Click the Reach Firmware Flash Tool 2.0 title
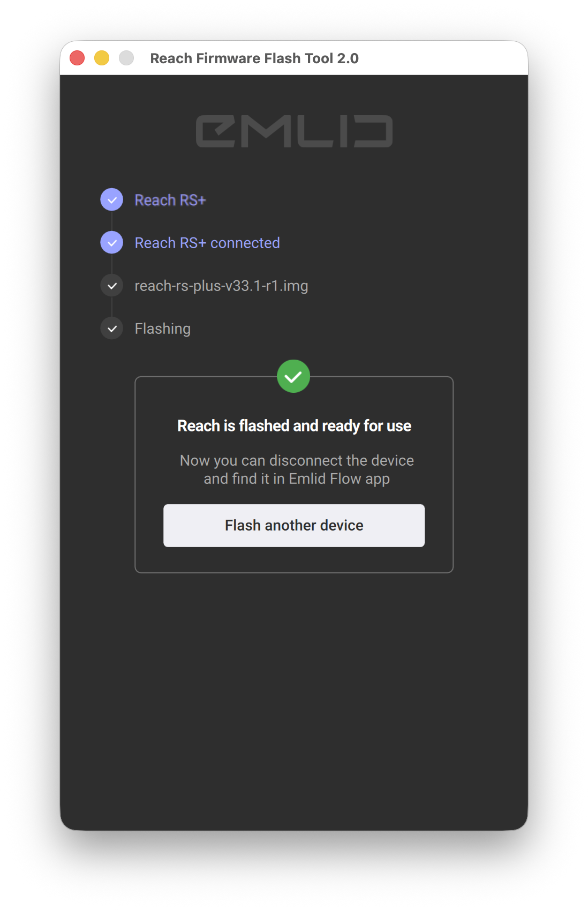Screen dimensions: 588x910 click(x=254, y=58)
